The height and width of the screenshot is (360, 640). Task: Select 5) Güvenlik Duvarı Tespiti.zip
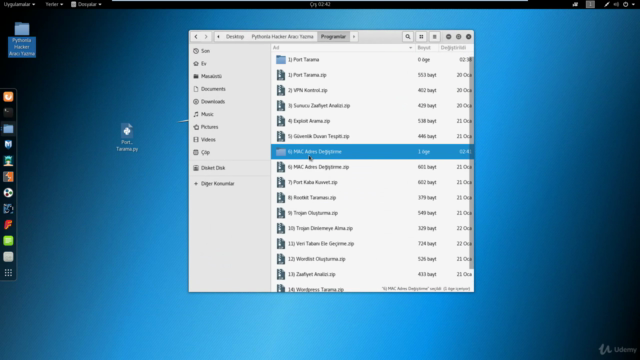[x=371, y=136]
